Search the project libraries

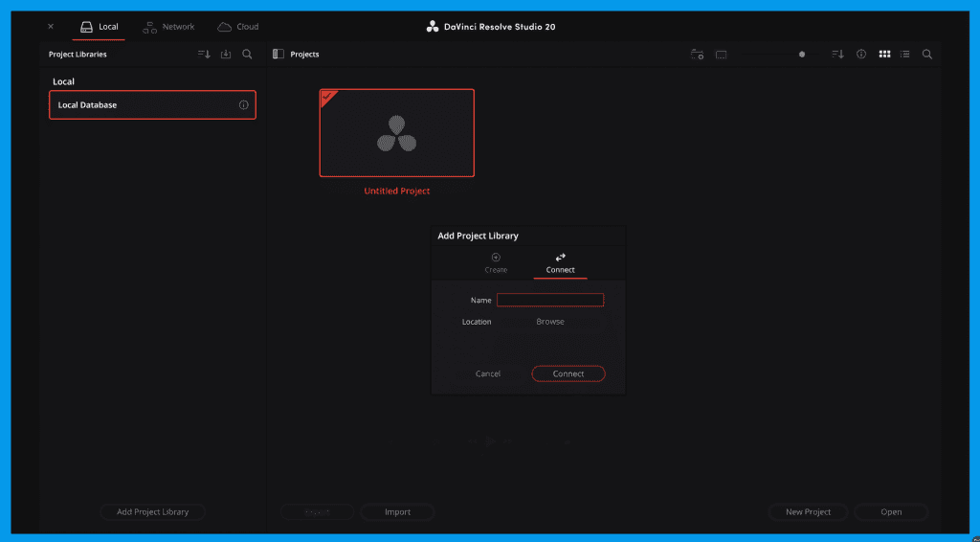tap(248, 55)
